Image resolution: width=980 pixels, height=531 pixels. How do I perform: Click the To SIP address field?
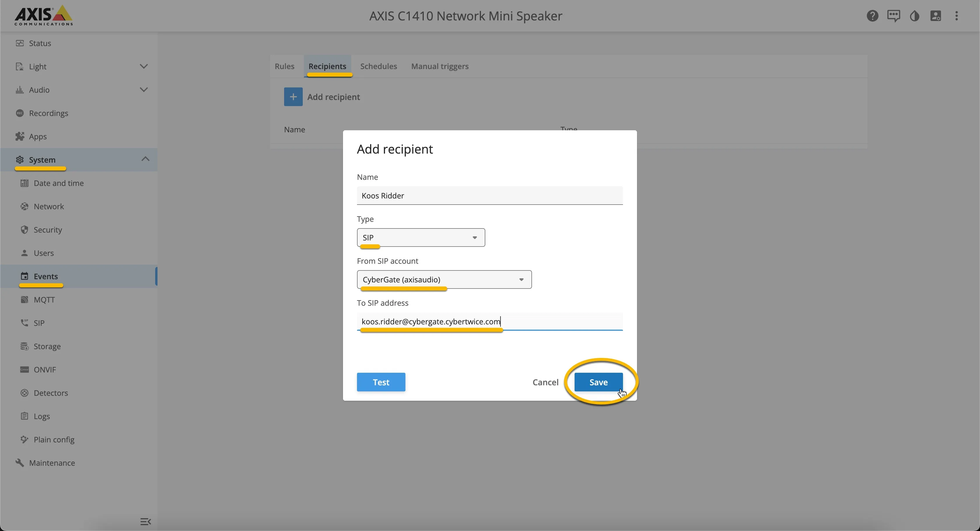[x=490, y=321]
